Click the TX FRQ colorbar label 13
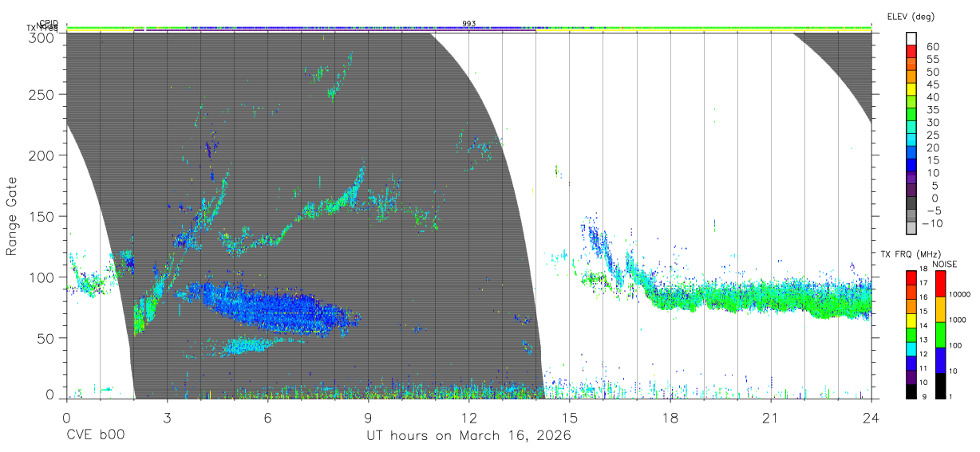Viewport: 980px width, 452px height. tap(923, 340)
